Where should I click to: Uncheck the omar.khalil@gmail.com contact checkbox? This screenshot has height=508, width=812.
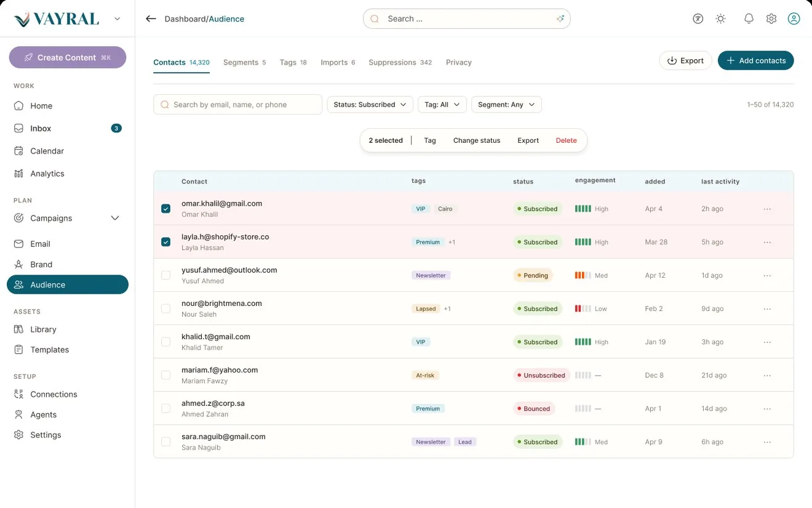[x=165, y=209]
